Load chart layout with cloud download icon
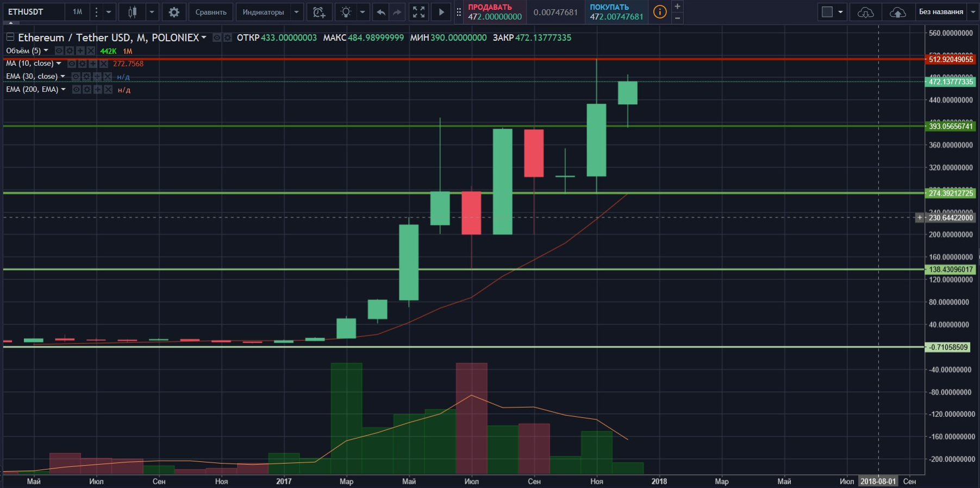The height and width of the screenshot is (488, 980). pyautogui.click(x=865, y=12)
